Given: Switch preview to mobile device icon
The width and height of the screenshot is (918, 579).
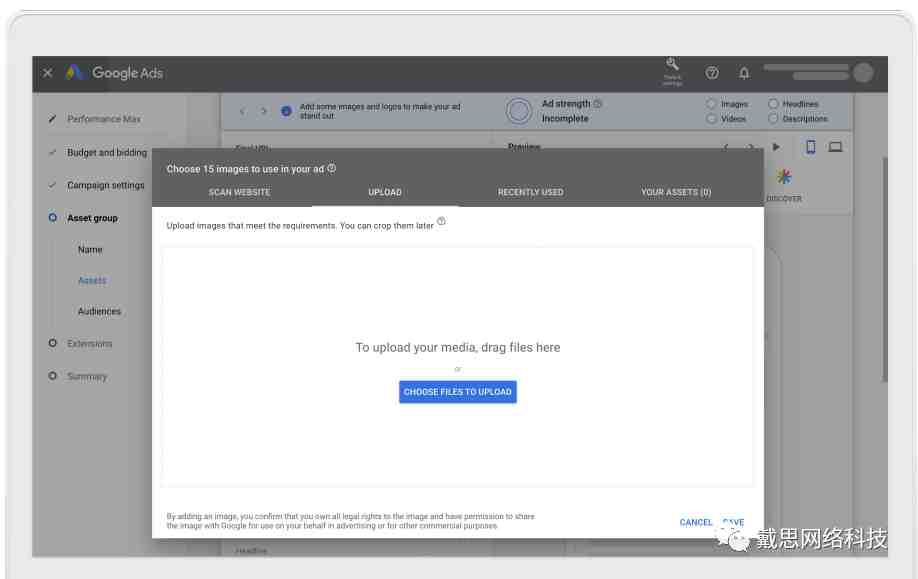Looking at the screenshot, I should tap(810, 147).
